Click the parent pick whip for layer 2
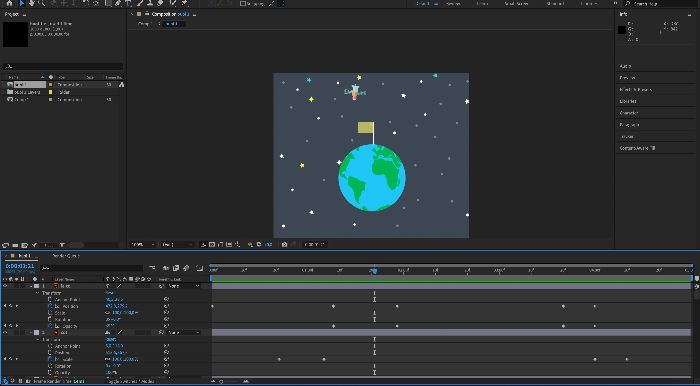 (x=161, y=333)
